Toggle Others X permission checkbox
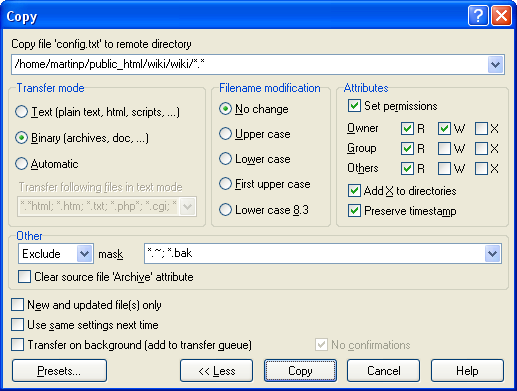The image size is (517, 391). pyautogui.click(x=481, y=169)
